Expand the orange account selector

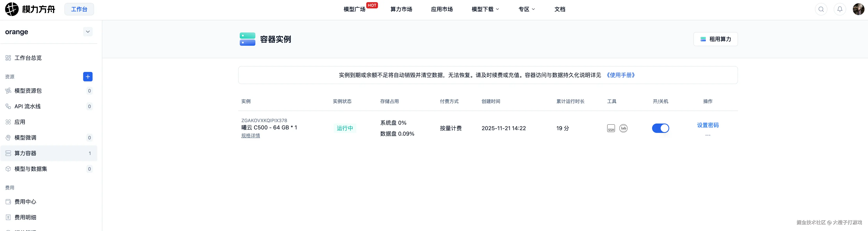tap(88, 32)
